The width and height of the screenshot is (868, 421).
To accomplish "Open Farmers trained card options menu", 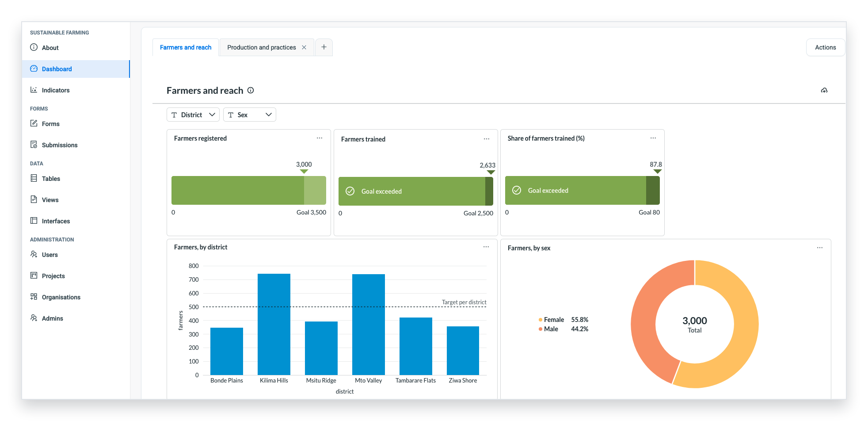I will (x=487, y=139).
